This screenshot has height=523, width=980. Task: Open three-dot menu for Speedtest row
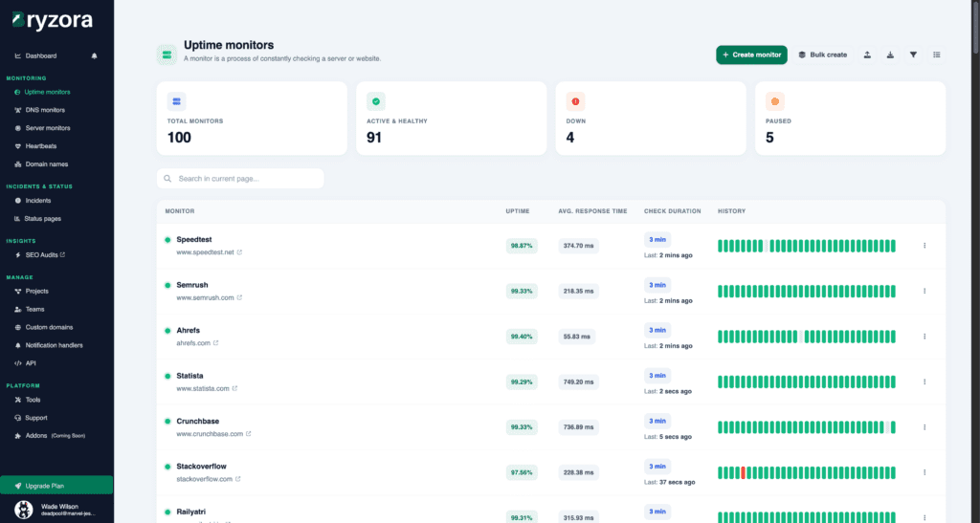tap(924, 246)
